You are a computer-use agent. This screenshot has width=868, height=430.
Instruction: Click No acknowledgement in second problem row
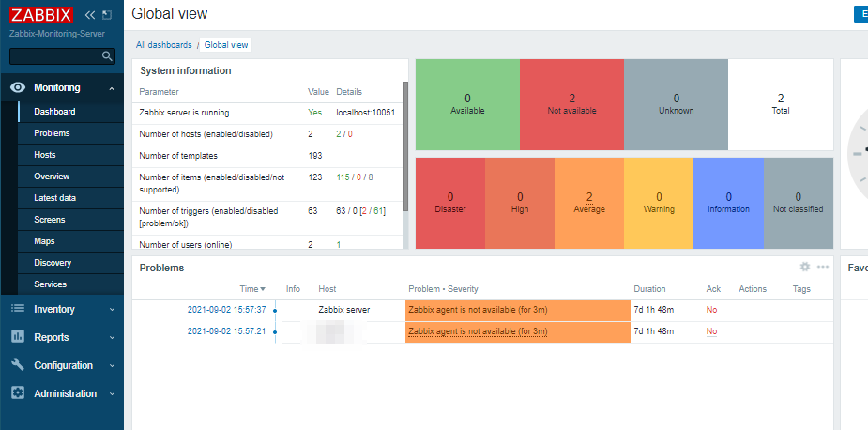711,331
